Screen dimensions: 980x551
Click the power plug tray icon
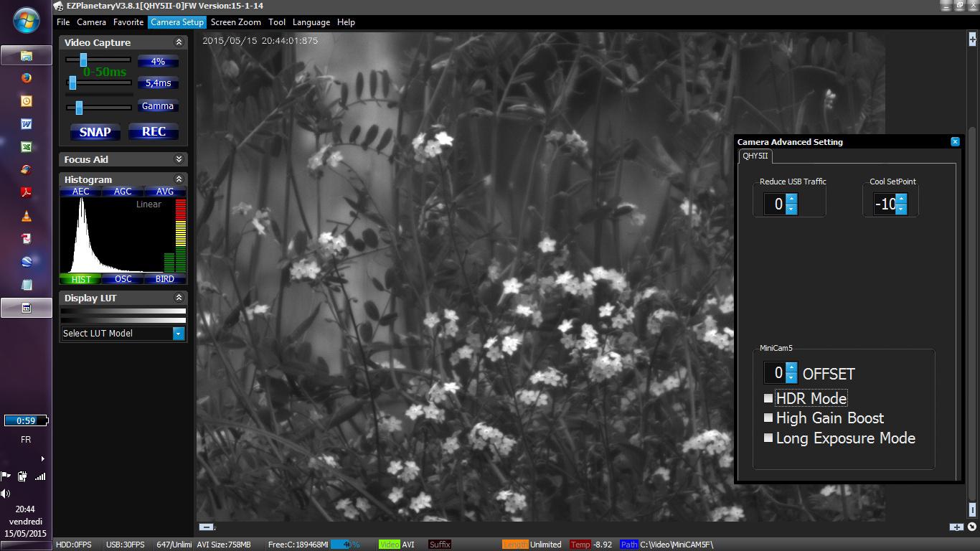click(x=23, y=476)
